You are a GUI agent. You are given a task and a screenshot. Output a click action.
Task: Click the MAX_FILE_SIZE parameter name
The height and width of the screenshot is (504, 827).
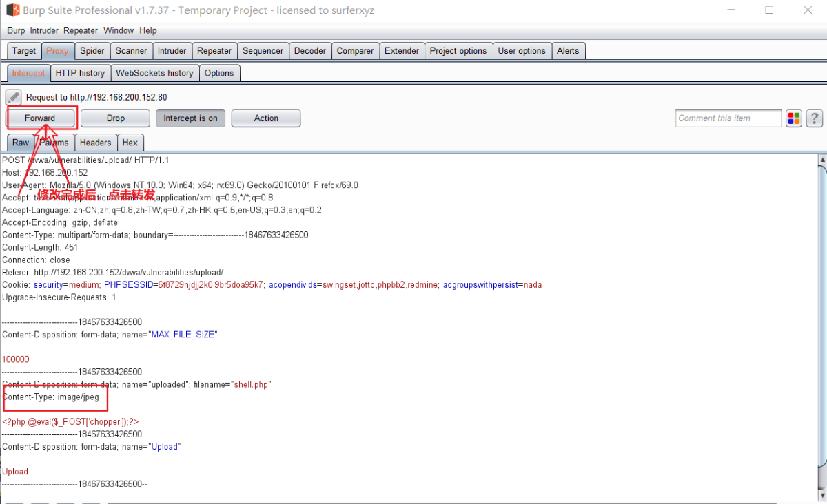click(183, 335)
